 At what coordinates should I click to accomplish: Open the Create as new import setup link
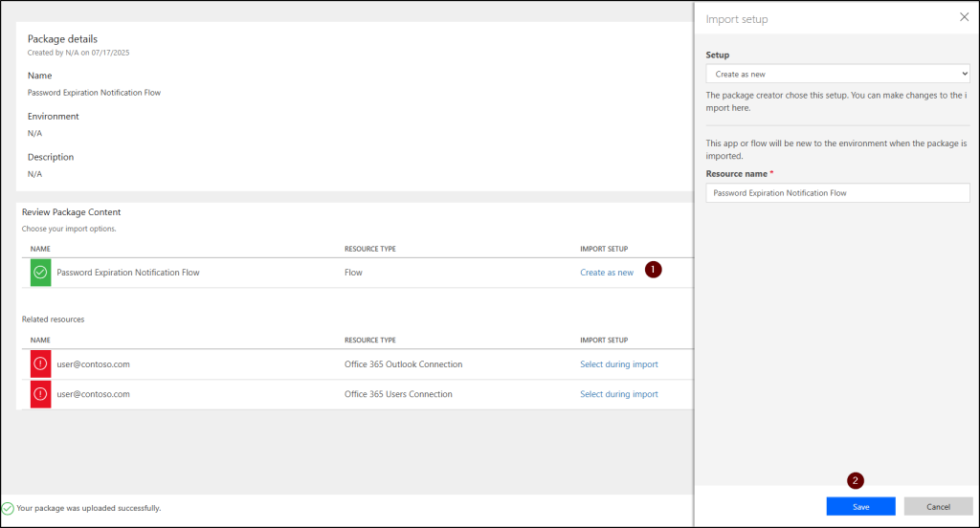[x=606, y=273]
